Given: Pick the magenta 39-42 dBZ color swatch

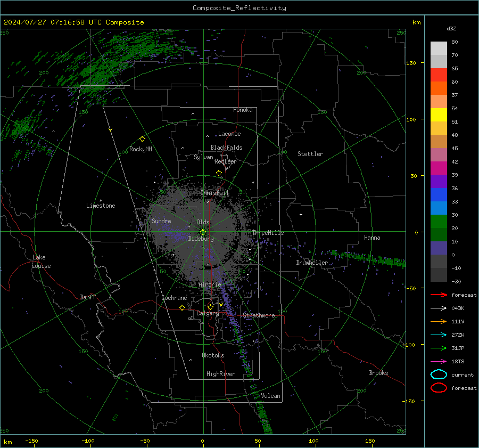Looking at the screenshot, I should point(439,168).
